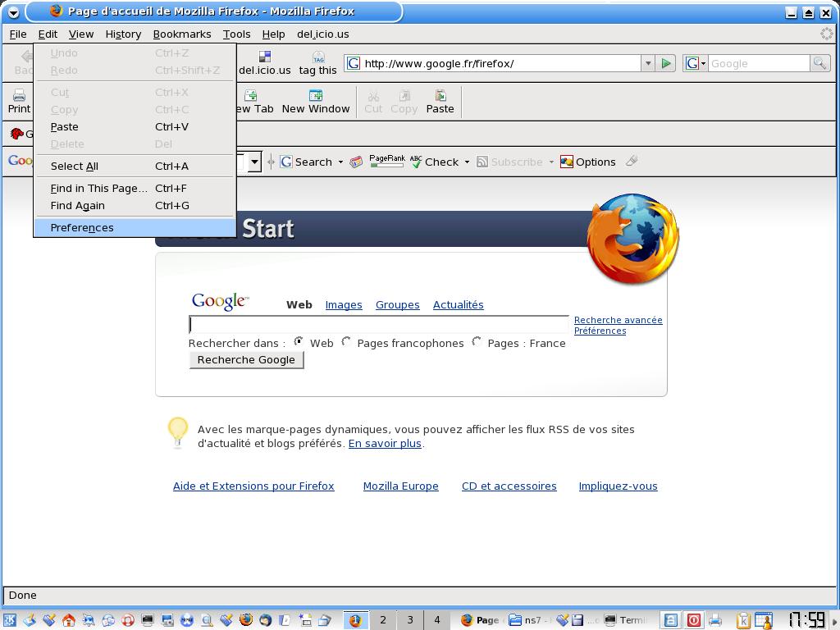Click the PageRank indicator on Google Toolbar
The width and height of the screenshot is (840, 630).
[x=387, y=161]
